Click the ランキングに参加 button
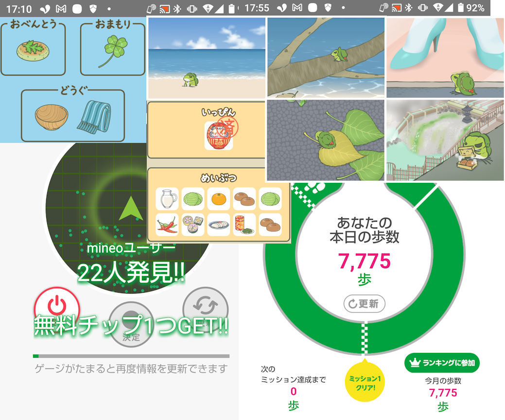The image size is (505, 420). pyautogui.click(x=442, y=363)
